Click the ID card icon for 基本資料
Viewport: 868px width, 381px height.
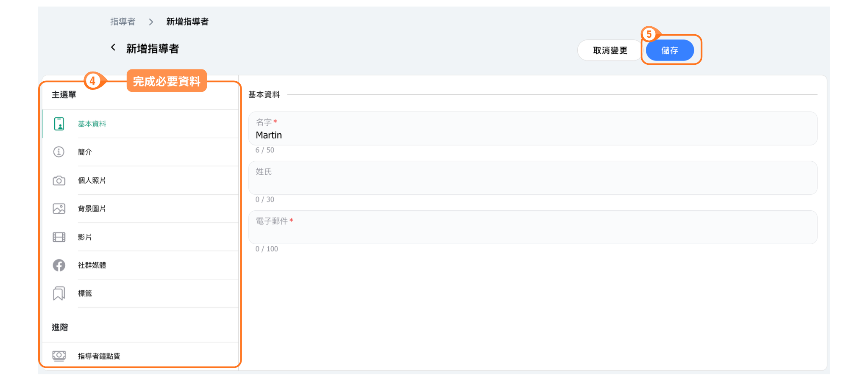click(x=59, y=124)
